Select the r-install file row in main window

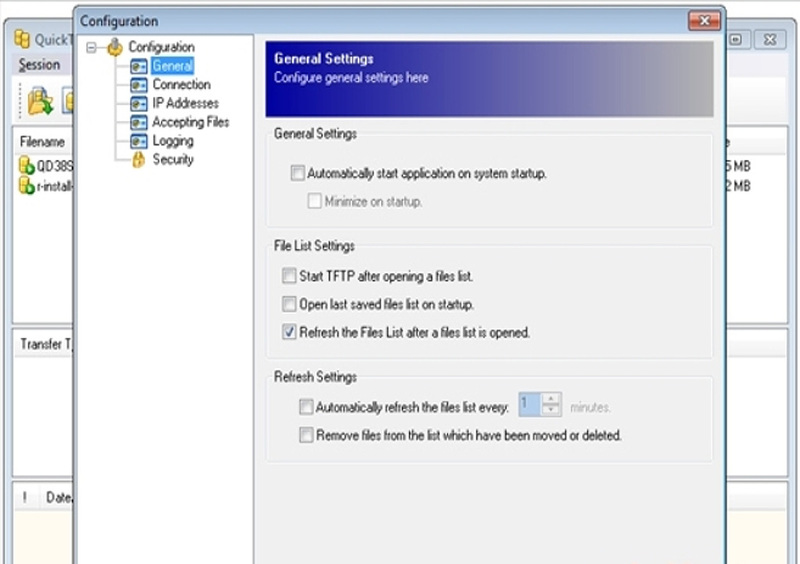point(45,186)
